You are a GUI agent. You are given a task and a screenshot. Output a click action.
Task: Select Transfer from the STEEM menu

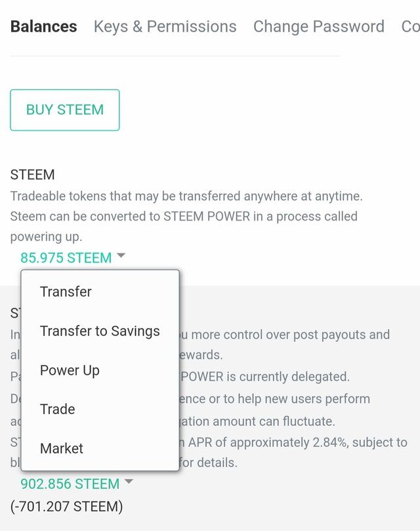tap(66, 291)
